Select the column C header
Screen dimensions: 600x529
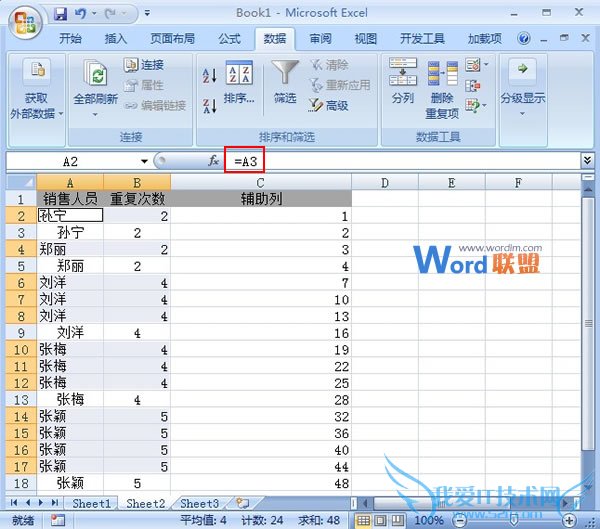pos(261,183)
